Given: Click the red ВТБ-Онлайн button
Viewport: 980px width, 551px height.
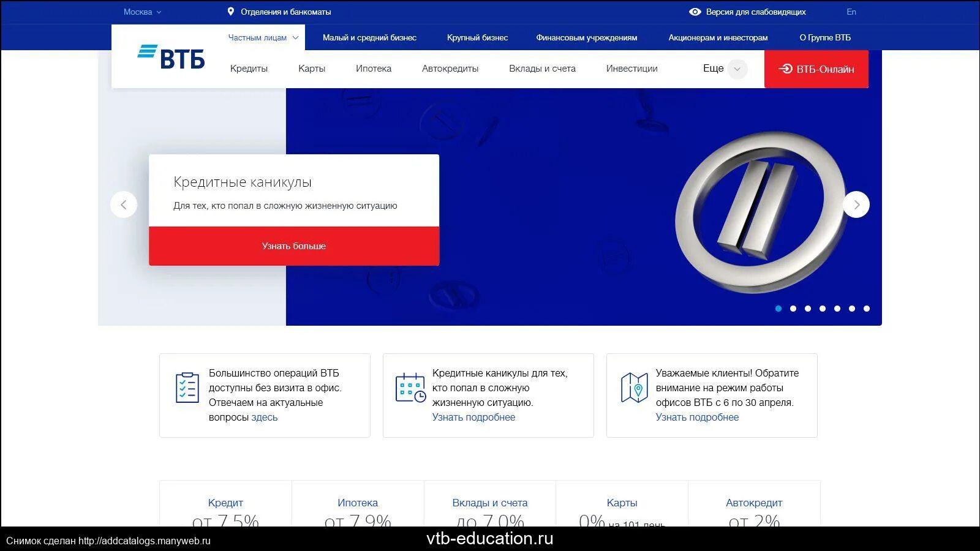Looking at the screenshot, I should [x=816, y=69].
